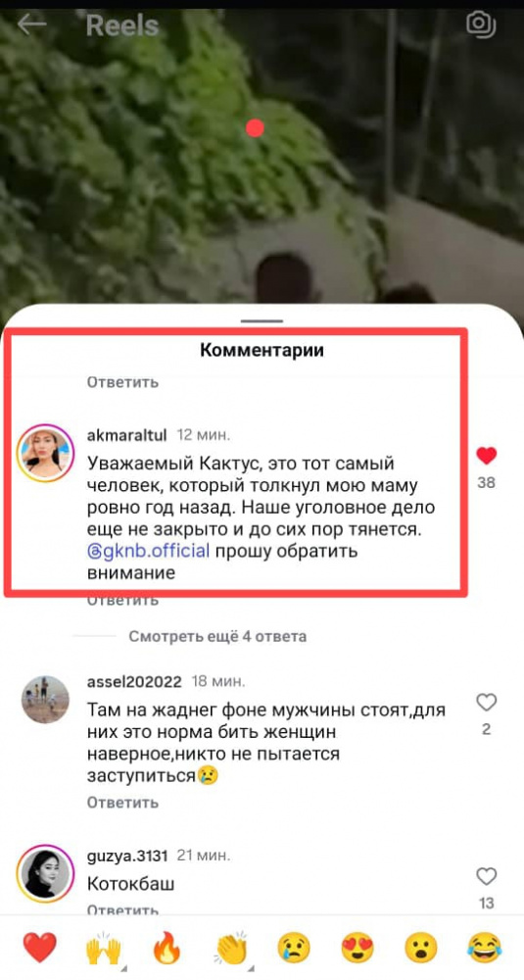Insert the crying face emoji

[x=294, y=948]
